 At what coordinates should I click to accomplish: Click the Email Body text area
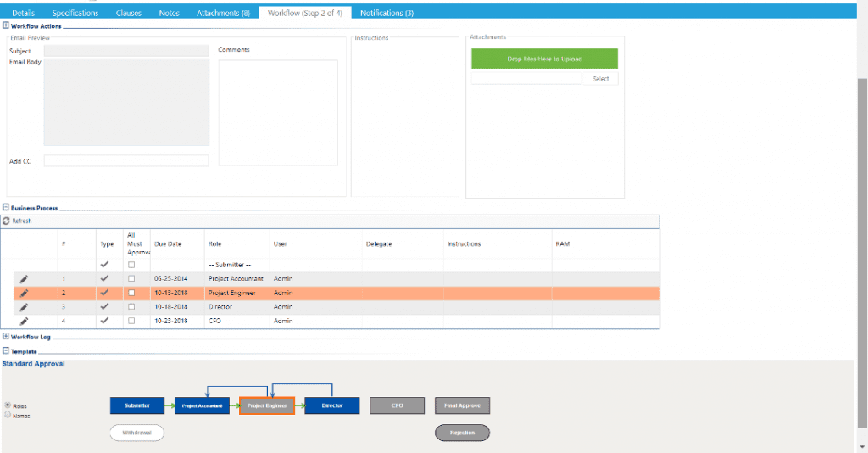click(126, 102)
